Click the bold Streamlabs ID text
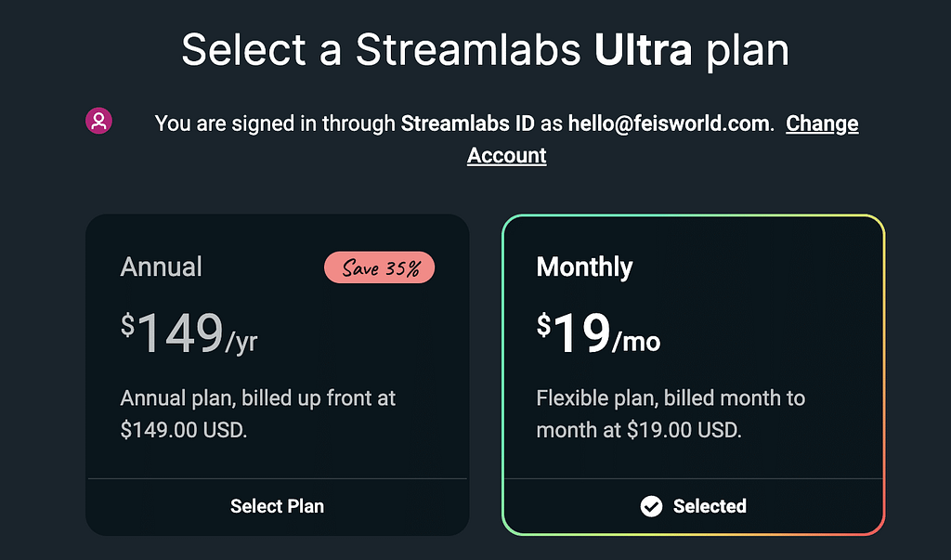951x560 pixels. point(468,124)
